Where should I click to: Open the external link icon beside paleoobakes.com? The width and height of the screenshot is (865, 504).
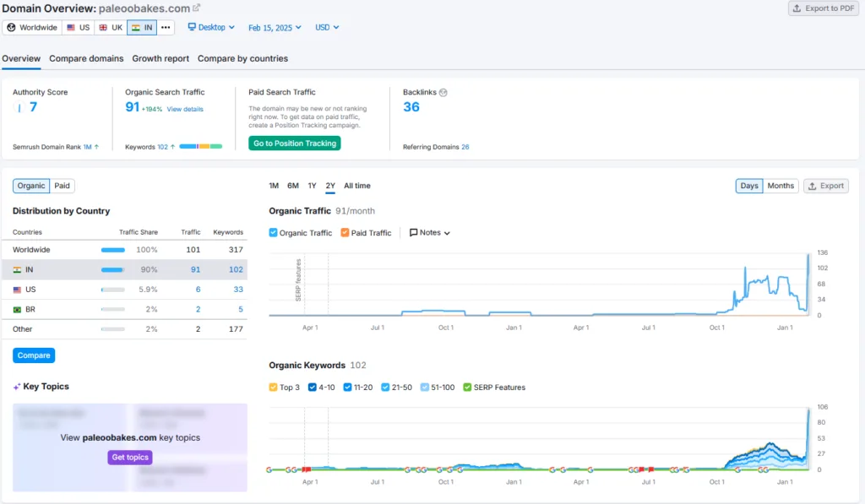(x=196, y=8)
